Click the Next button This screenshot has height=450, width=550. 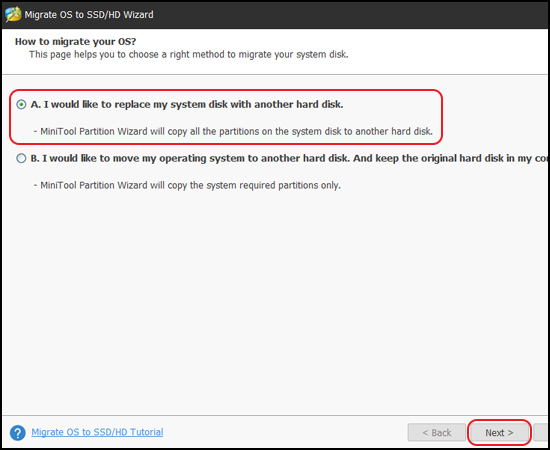pos(499,433)
